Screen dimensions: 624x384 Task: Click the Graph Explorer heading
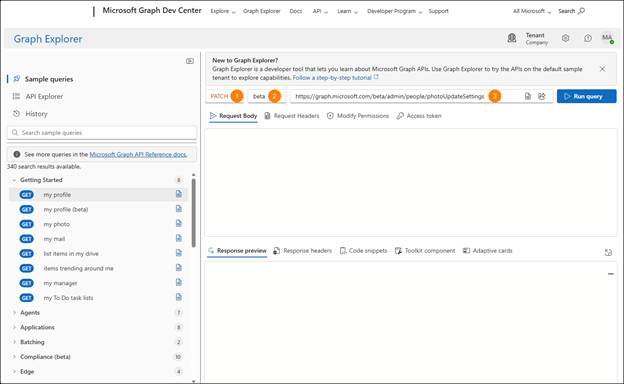(x=48, y=39)
